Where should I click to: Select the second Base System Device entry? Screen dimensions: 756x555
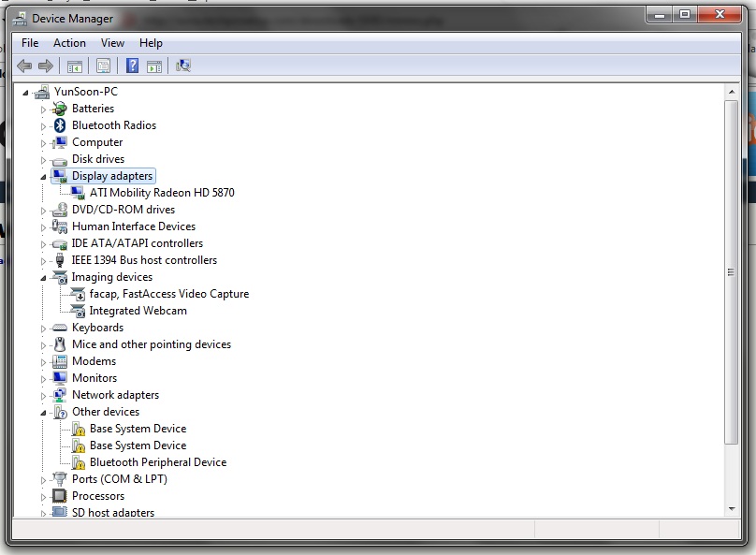(138, 445)
